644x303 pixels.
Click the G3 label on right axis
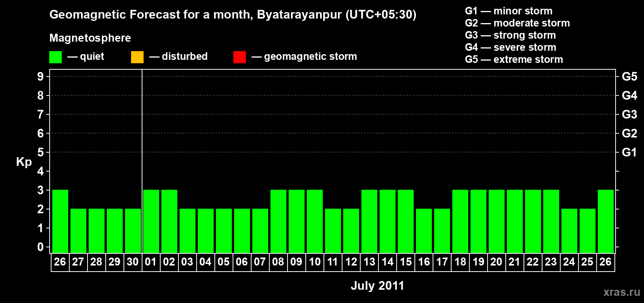click(629, 114)
